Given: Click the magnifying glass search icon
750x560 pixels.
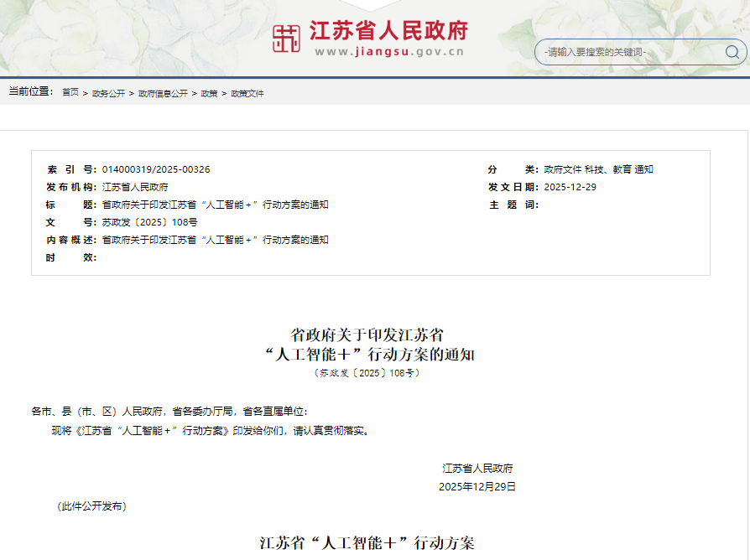Looking at the screenshot, I should tap(733, 52).
